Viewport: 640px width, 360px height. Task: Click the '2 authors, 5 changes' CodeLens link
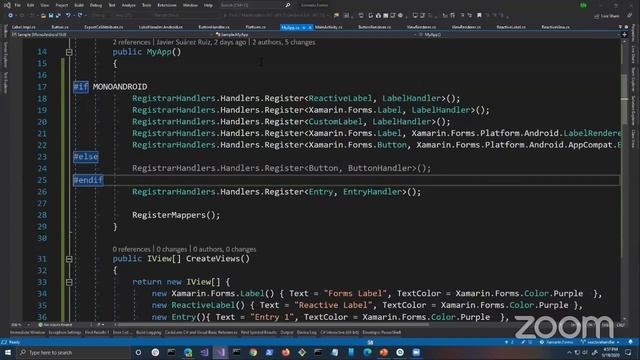tap(284, 42)
